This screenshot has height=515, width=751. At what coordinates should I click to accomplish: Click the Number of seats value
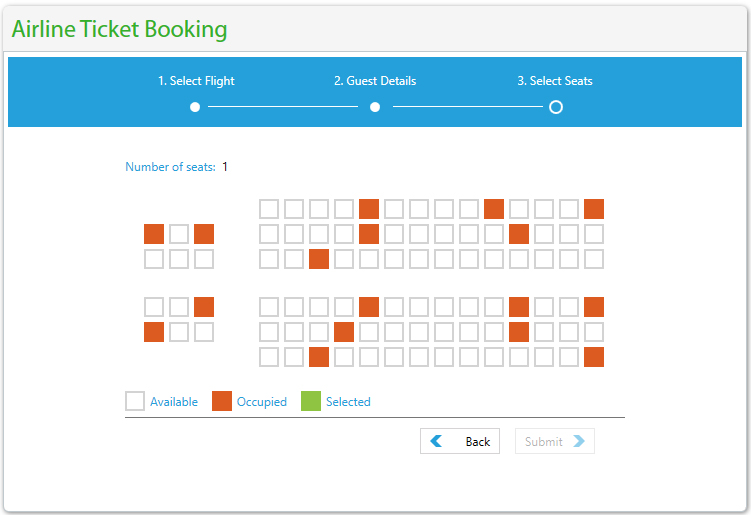coord(225,167)
